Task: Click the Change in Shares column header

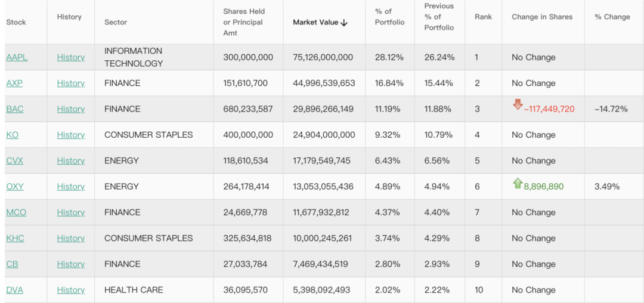Action: pos(541,17)
